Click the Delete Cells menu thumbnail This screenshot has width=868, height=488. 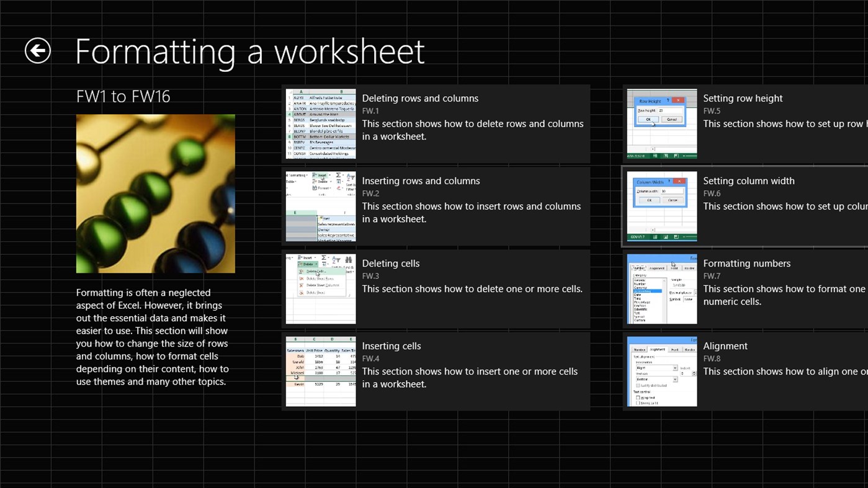[320, 288]
